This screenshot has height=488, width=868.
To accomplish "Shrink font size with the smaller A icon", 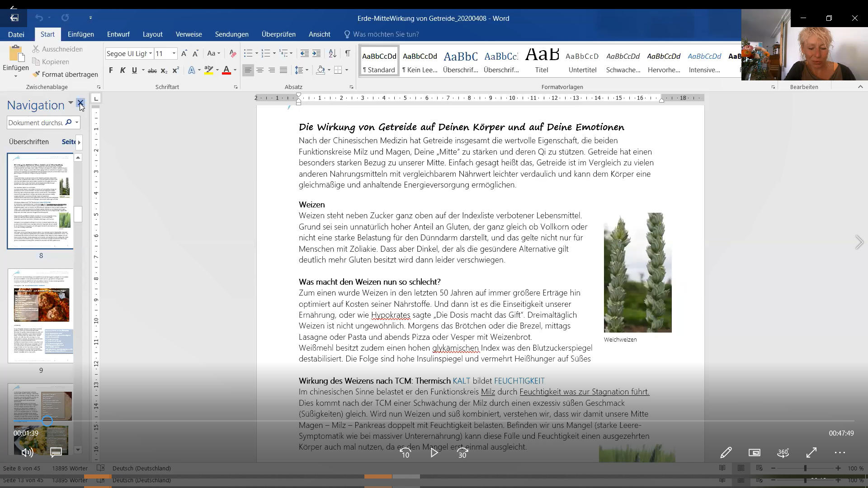I will click(x=195, y=53).
